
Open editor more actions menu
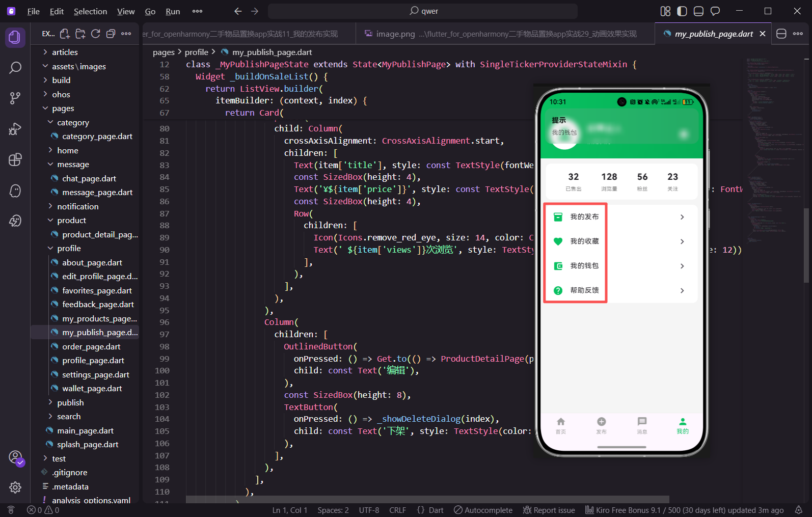[798, 34]
